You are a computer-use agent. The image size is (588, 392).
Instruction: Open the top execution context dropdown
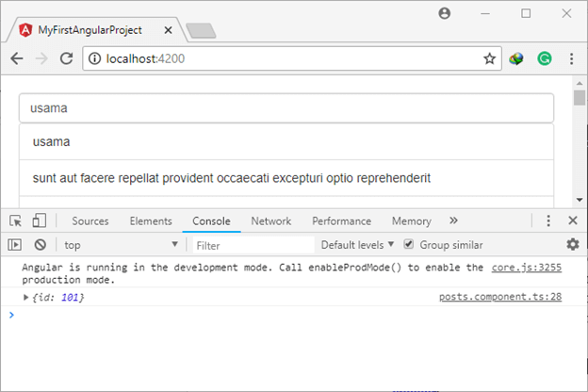(x=121, y=245)
